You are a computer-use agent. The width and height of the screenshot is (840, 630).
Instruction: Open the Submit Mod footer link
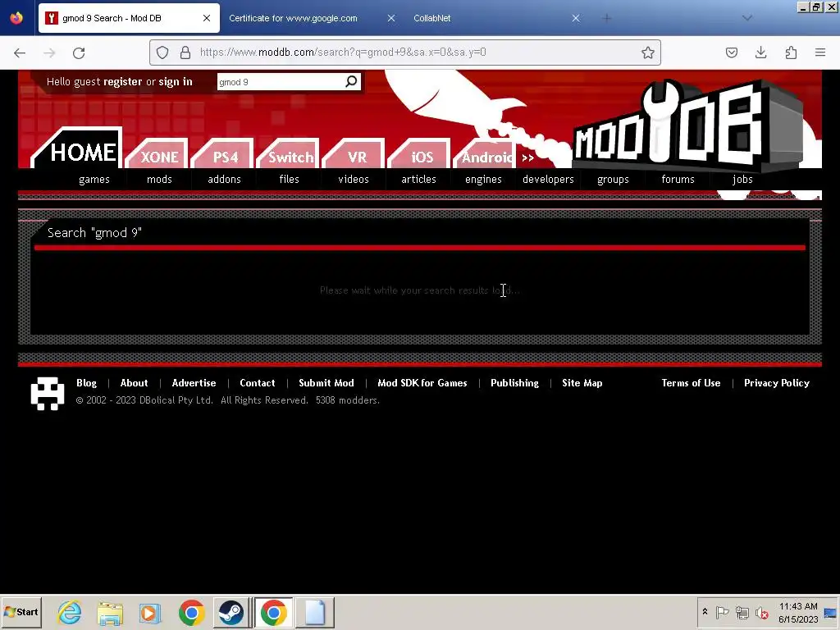pos(326,383)
